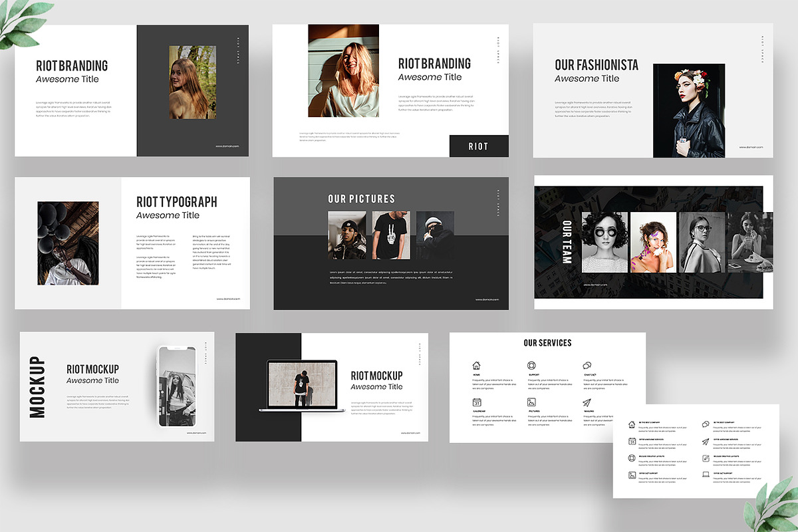Click www.domain.com link on Our Pictures slide

coord(487,300)
